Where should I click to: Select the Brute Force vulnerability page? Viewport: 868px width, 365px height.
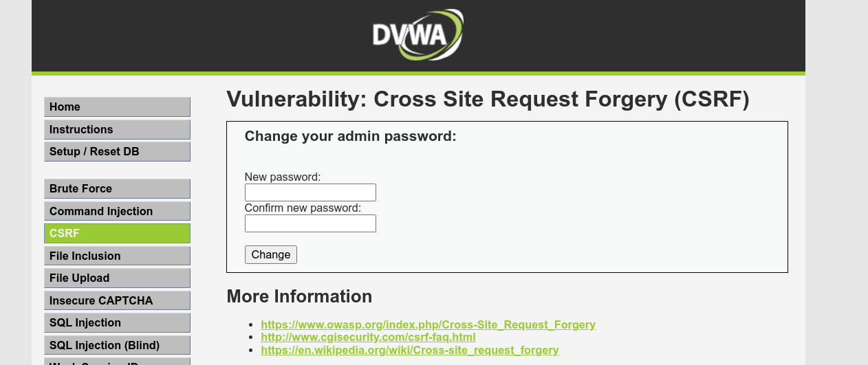pyautogui.click(x=117, y=189)
